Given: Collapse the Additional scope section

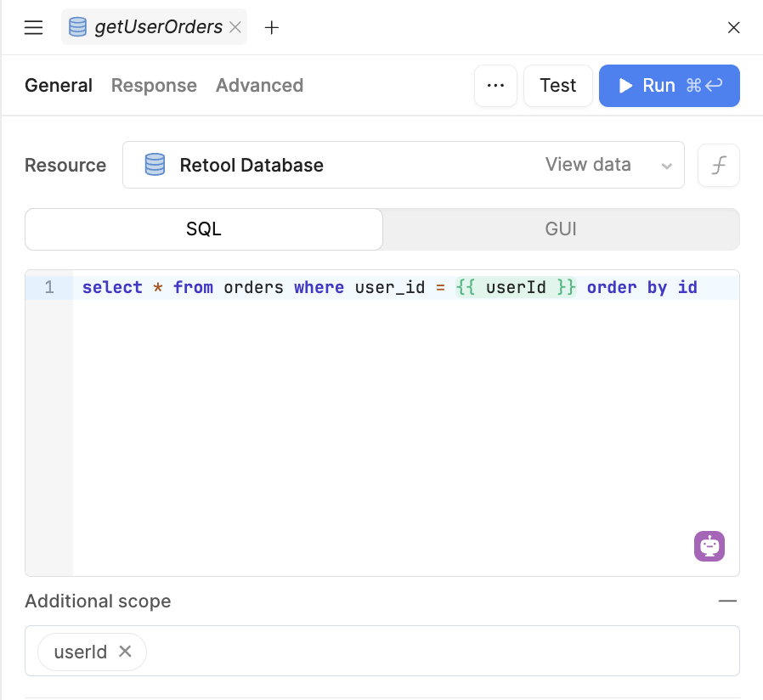Looking at the screenshot, I should tap(727, 601).
